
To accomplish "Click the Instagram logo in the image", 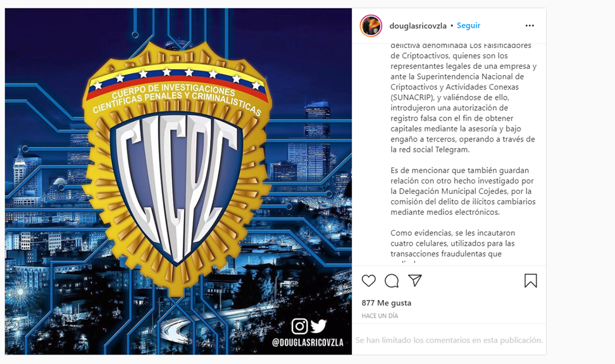I will click(299, 326).
